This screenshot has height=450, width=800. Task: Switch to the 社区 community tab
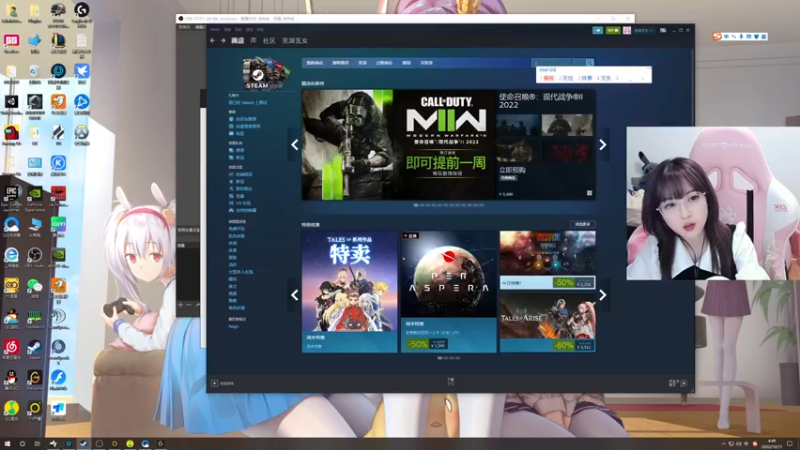click(x=269, y=40)
